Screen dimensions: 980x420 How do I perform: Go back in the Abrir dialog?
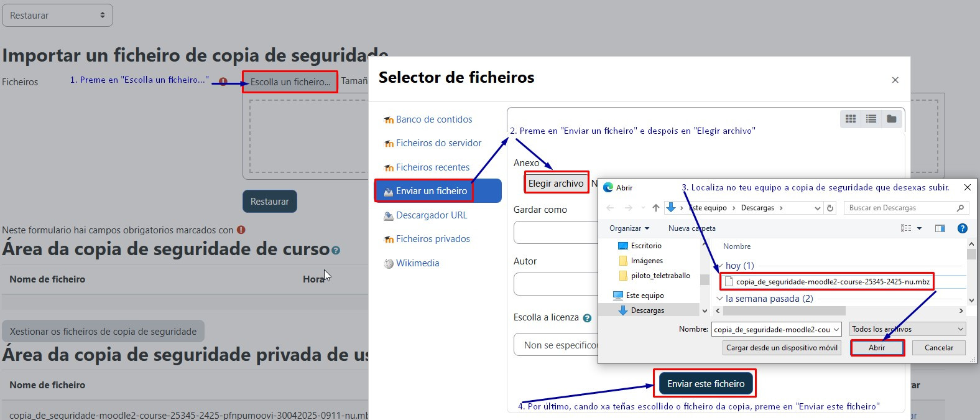coord(610,208)
